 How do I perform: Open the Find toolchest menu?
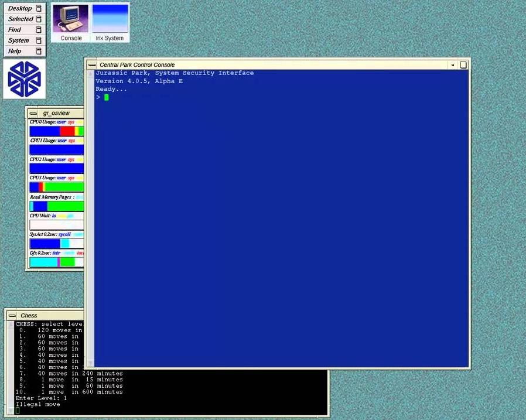(x=25, y=29)
